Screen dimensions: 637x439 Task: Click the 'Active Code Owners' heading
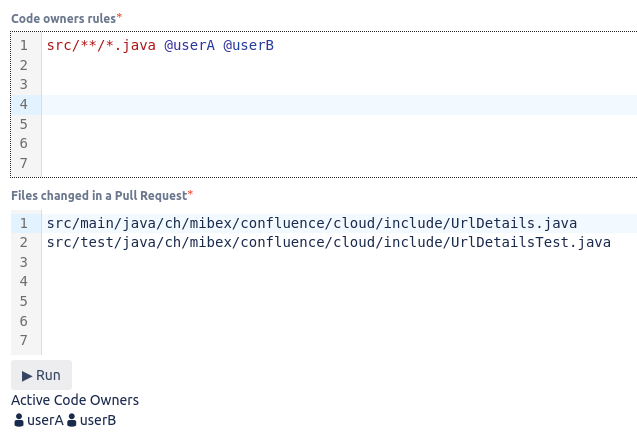[x=75, y=400]
